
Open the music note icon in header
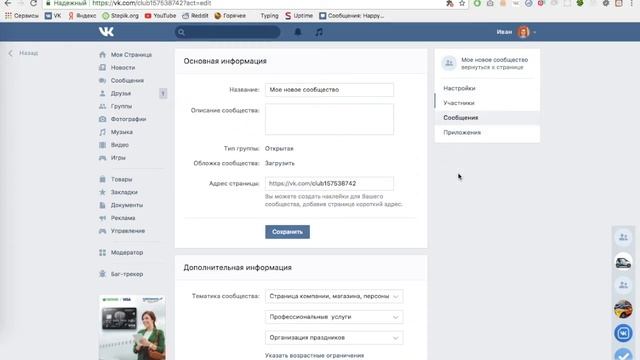(x=319, y=32)
